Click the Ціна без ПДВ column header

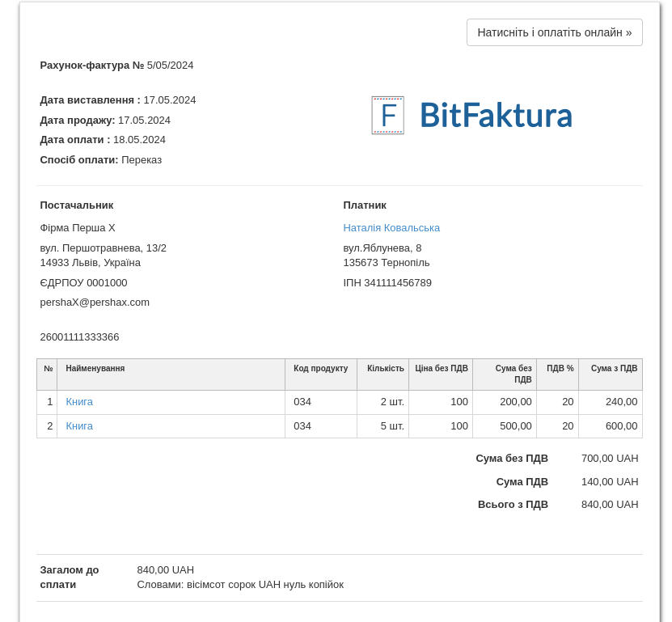(x=441, y=369)
